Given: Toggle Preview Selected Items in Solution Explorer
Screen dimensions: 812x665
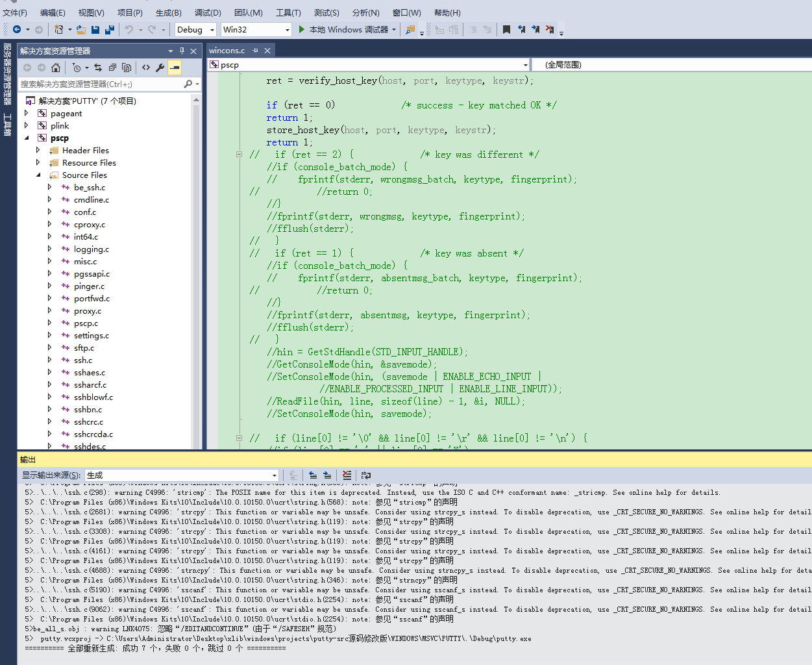Looking at the screenshot, I should (x=175, y=68).
